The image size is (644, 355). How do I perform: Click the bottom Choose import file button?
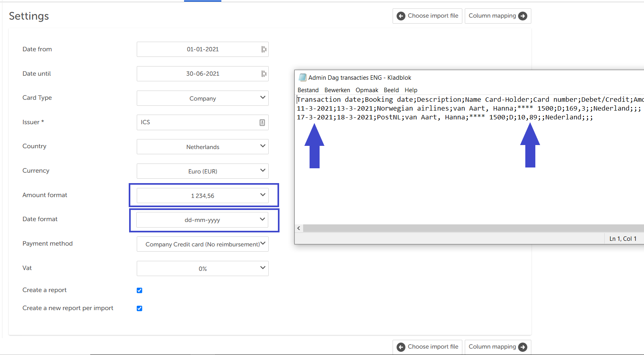pyautogui.click(x=427, y=347)
